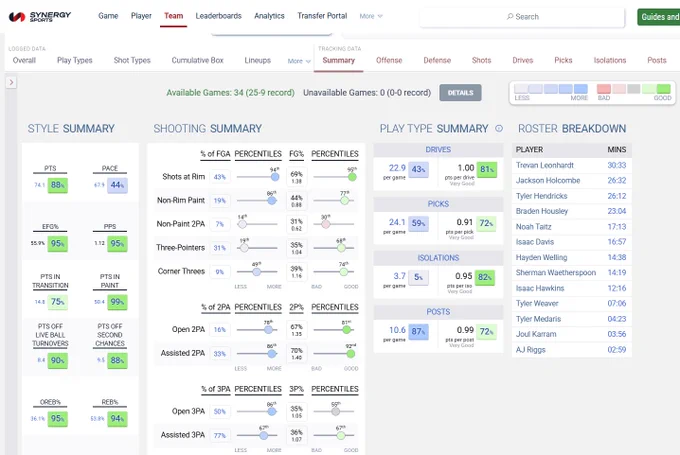Open Trevan Leonhardt player link
The image size is (680, 455).
545,165
